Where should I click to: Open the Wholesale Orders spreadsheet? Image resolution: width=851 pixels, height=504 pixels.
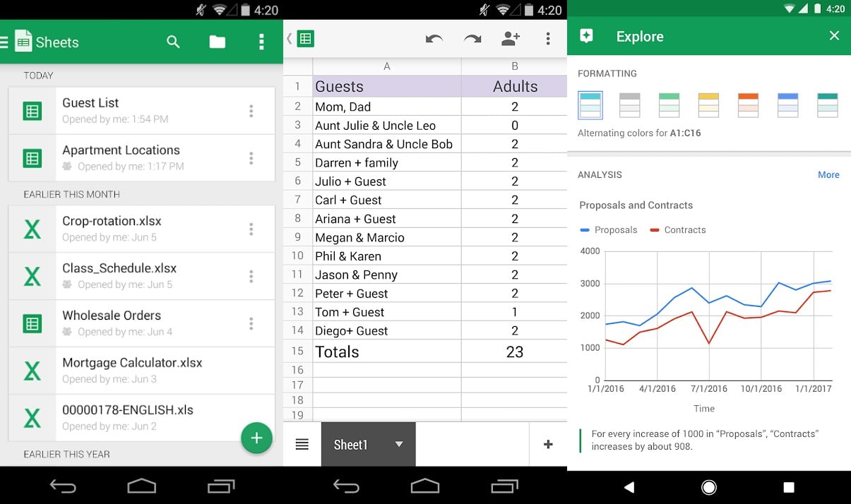(x=141, y=323)
